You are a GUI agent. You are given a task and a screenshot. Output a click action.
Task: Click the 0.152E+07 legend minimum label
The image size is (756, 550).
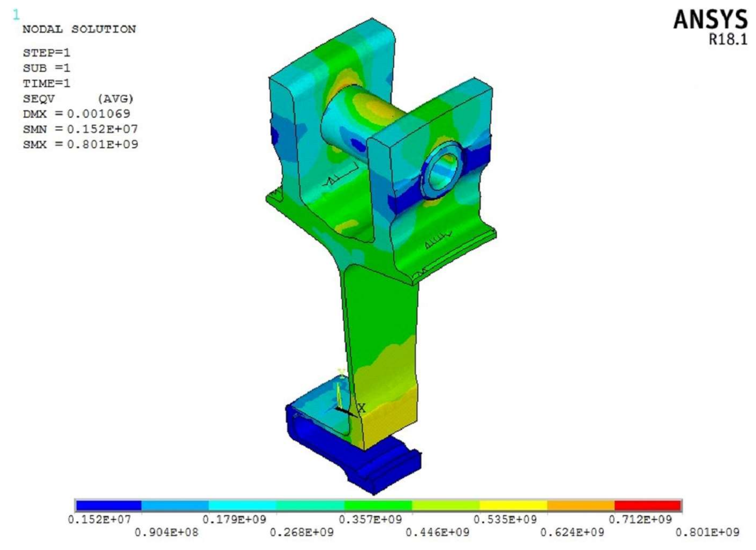point(99,519)
